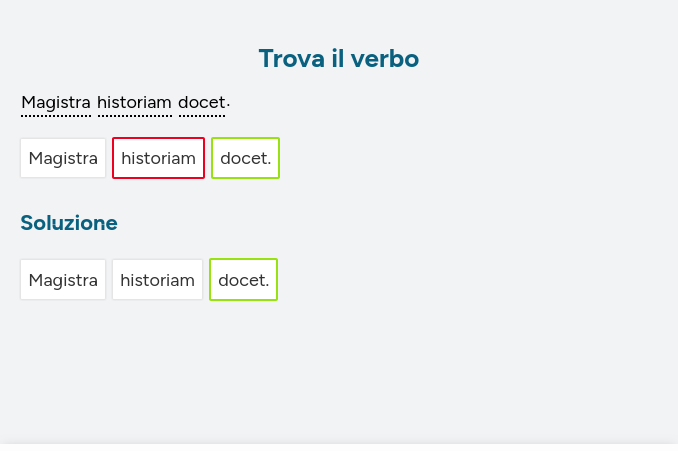Open the tooltip for subject Magistra in sentence

click(x=56, y=102)
